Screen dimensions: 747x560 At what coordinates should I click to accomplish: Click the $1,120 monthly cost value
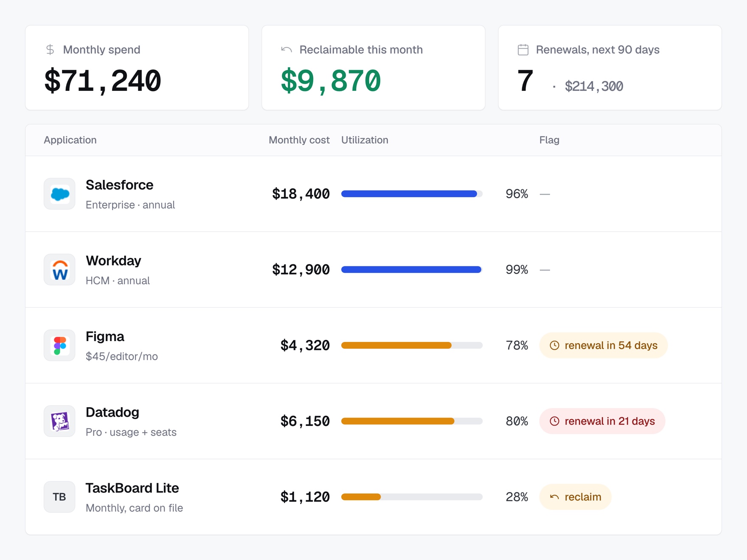[x=305, y=497]
